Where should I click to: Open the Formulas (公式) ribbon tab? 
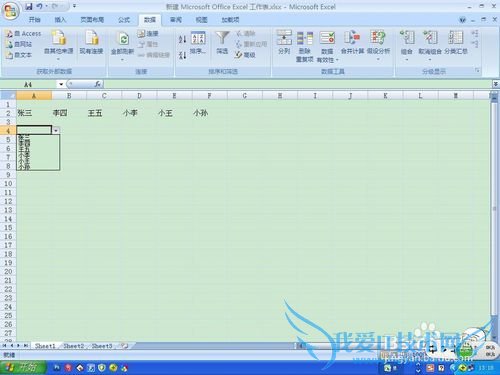pyautogui.click(x=124, y=20)
